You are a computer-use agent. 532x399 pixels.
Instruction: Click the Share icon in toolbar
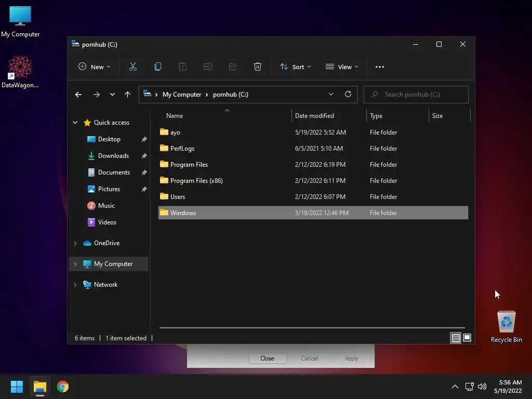pos(233,67)
